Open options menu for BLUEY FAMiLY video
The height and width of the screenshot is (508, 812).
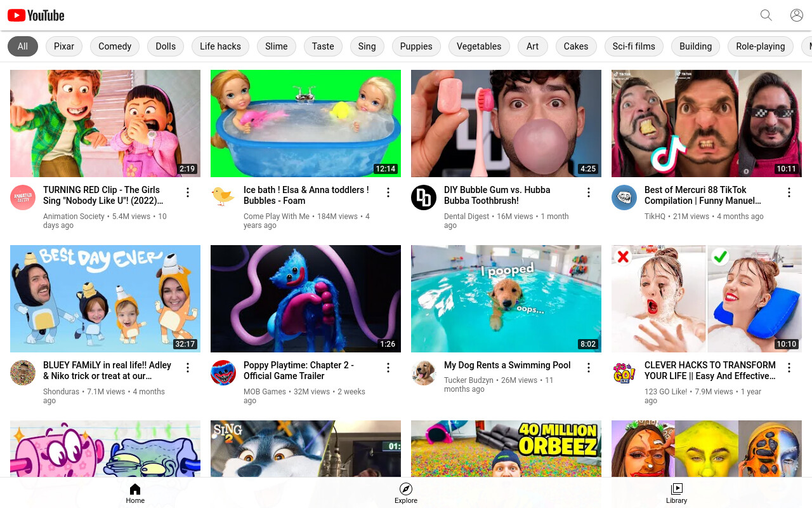[188, 368]
